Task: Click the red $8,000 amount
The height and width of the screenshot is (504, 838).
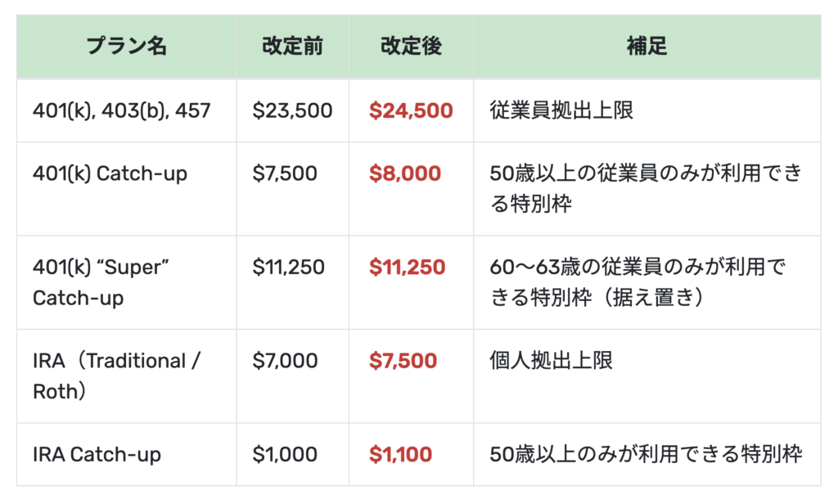Action: click(x=404, y=173)
